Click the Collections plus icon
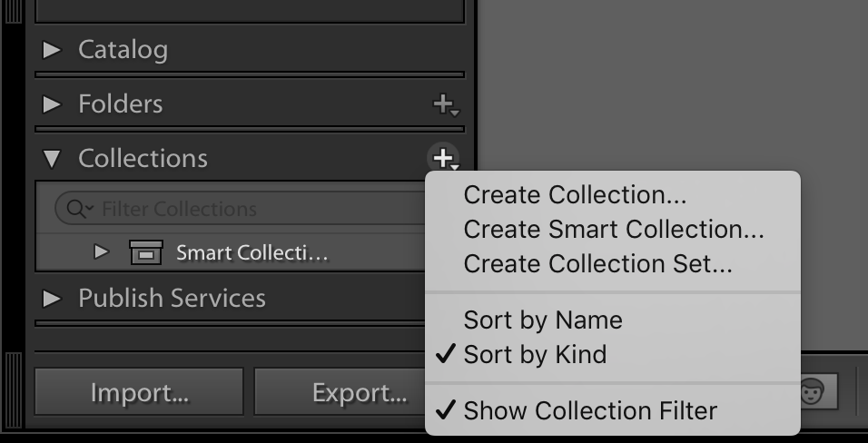868x443 pixels. click(x=444, y=158)
